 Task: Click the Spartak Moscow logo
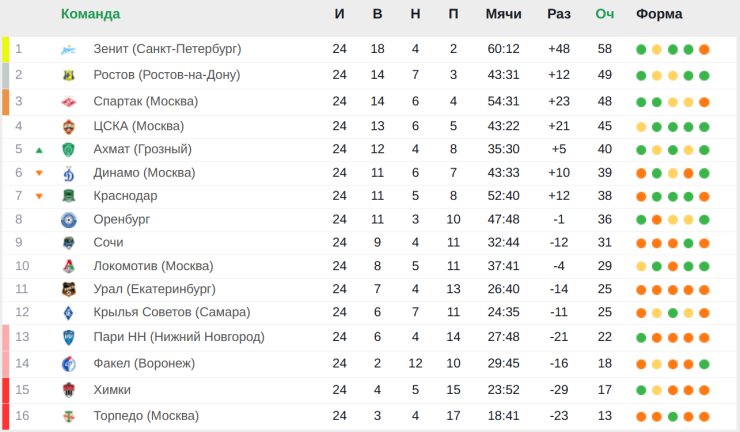(x=68, y=101)
